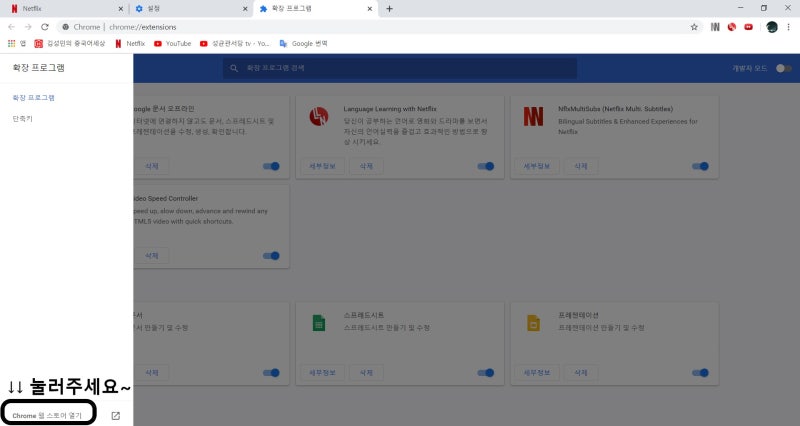
Task: Close the 확장 프로그램 tab
Action: point(369,9)
